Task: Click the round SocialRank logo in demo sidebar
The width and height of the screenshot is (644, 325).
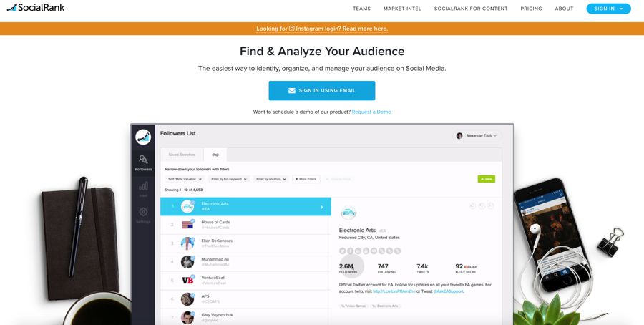Action: (x=143, y=137)
